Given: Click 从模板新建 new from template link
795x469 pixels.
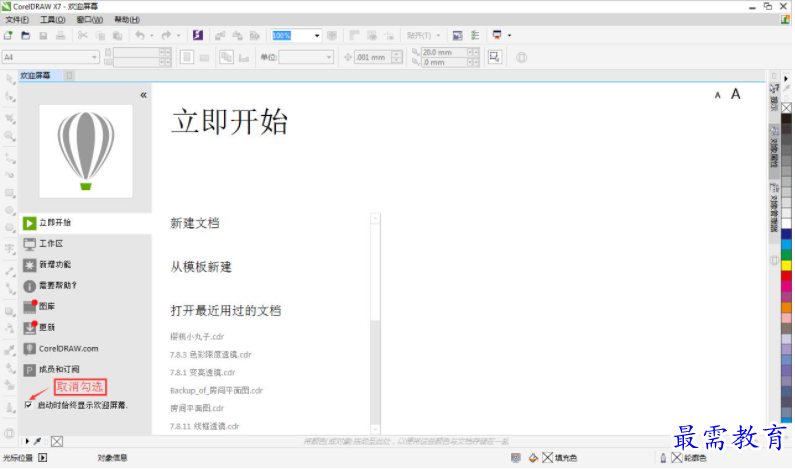Looking at the screenshot, I should coord(201,267).
